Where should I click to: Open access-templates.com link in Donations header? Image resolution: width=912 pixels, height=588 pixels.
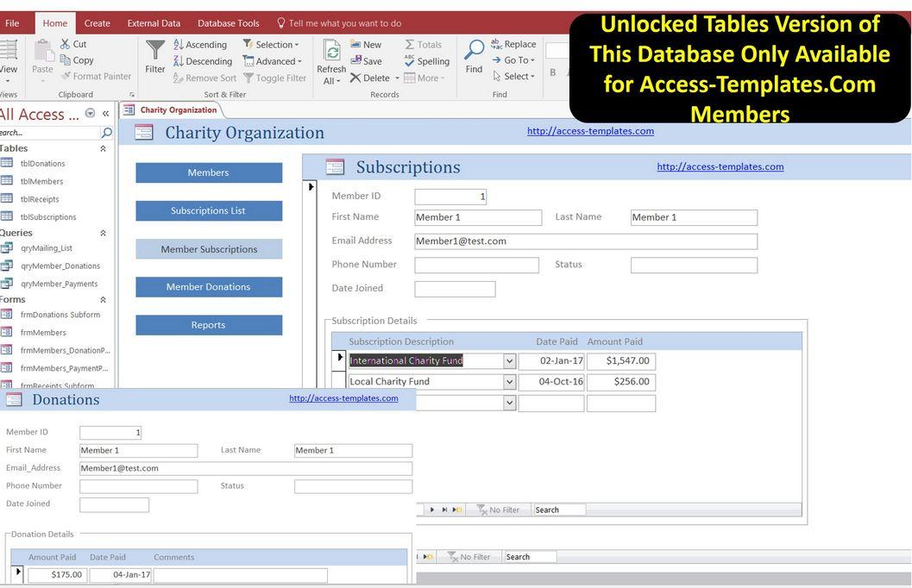[343, 398]
